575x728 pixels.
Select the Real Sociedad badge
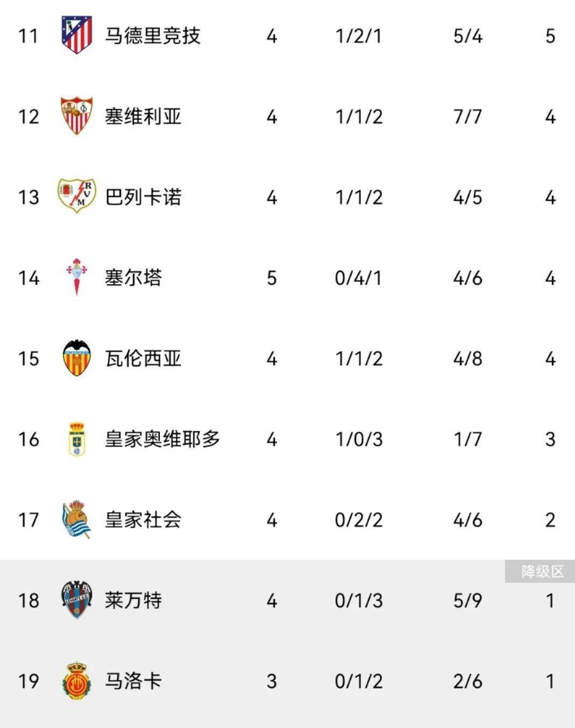click(76, 519)
